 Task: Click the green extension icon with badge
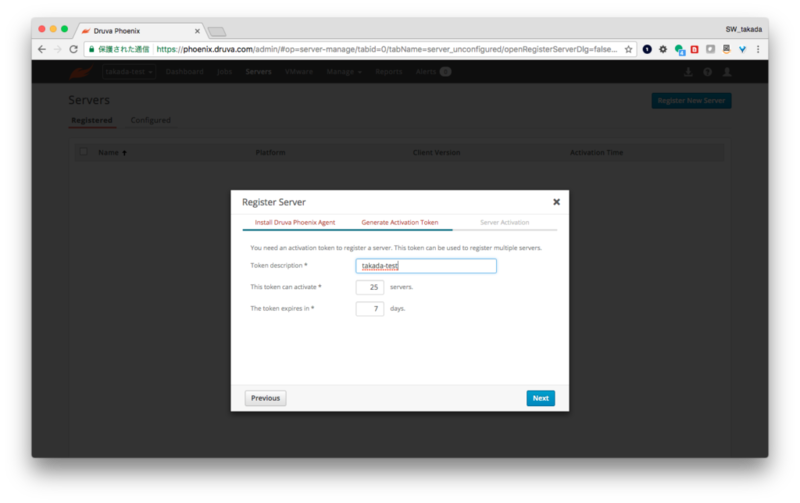click(679, 49)
